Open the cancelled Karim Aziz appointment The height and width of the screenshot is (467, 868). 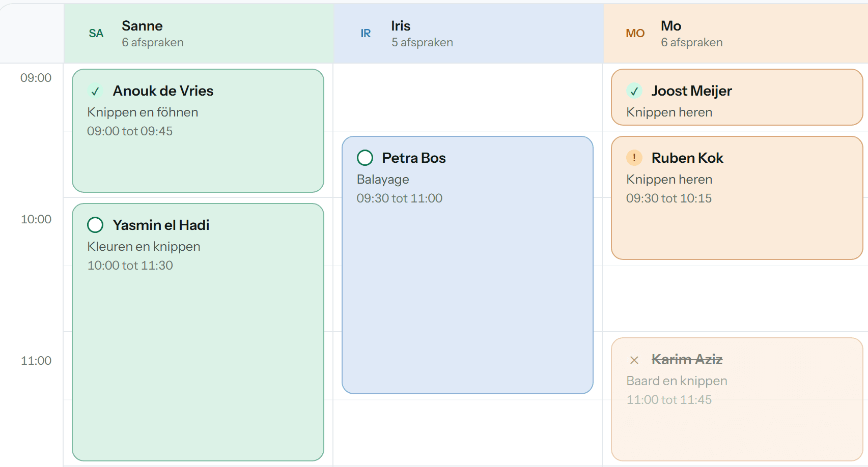point(737,399)
